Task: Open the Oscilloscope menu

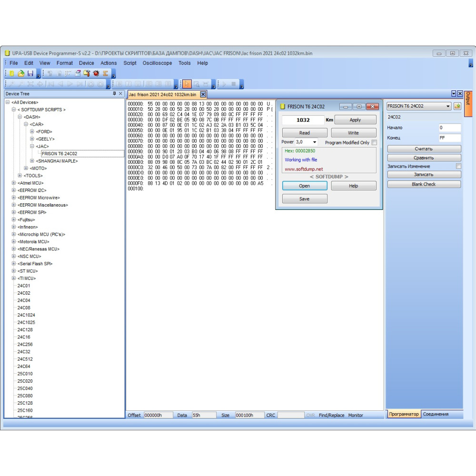Action: (x=157, y=63)
